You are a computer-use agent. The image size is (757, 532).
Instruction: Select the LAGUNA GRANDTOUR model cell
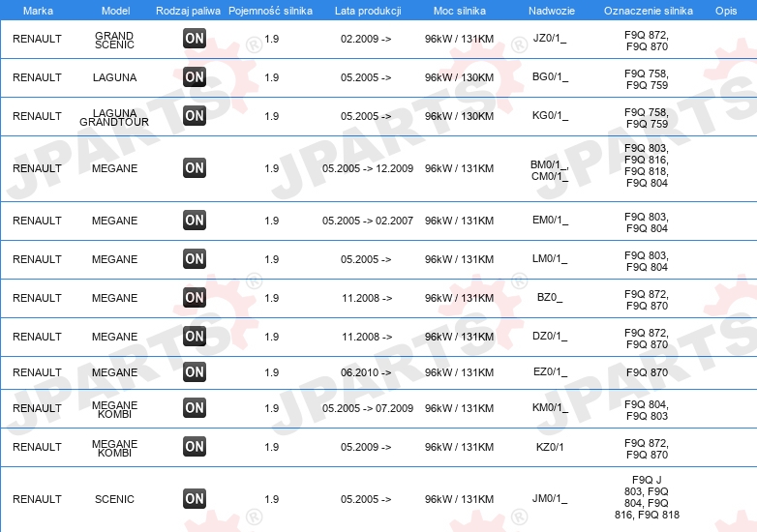tap(114, 117)
